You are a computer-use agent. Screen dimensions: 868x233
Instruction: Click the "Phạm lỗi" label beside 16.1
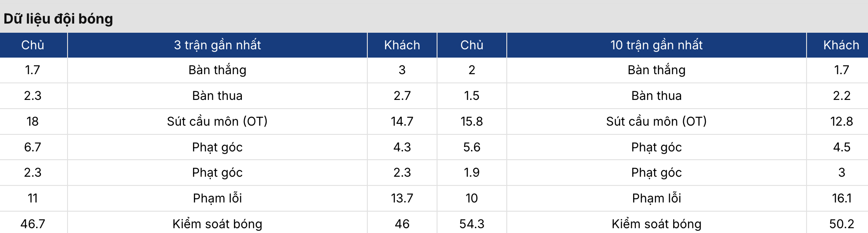click(x=656, y=198)
